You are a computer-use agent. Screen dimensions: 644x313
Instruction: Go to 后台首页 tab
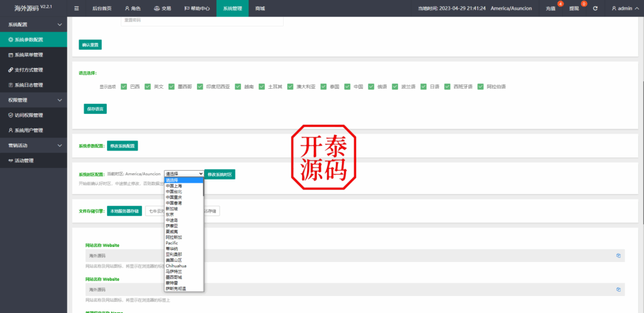(102, 8)
